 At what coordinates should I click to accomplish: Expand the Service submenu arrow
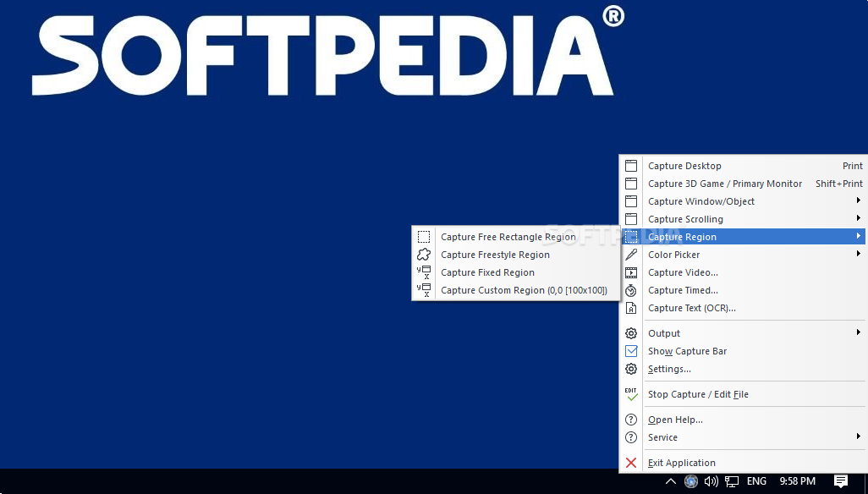point(858,436)
